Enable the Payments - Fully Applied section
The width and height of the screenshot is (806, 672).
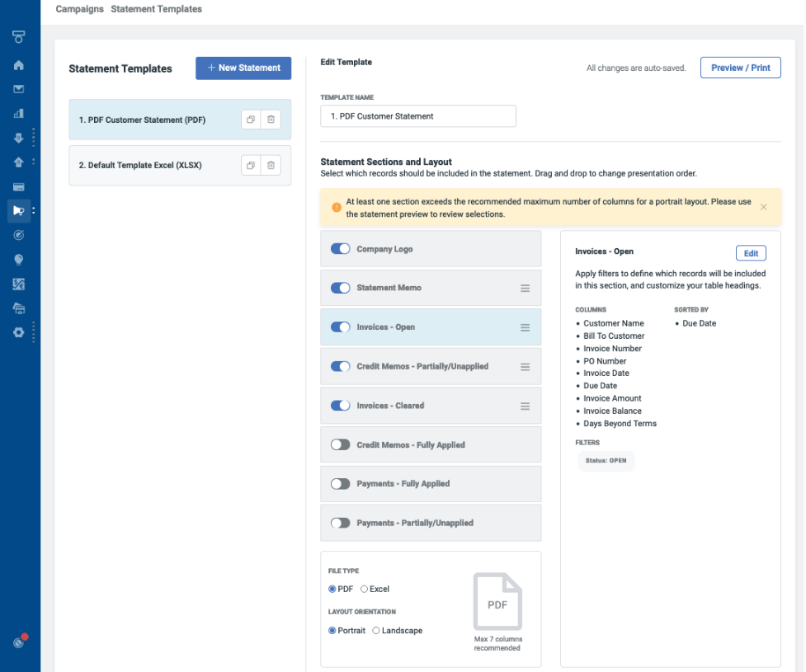[341, 484]
